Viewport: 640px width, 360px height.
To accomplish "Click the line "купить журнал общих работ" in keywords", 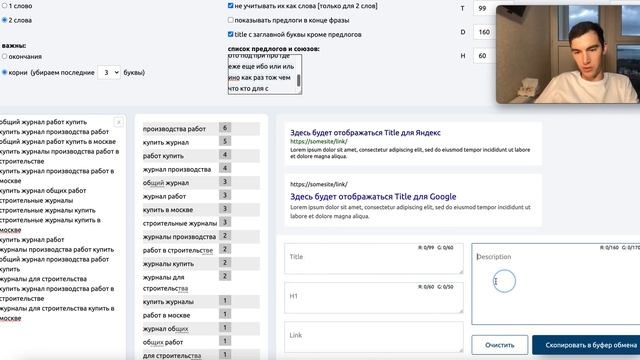I will tap(43, 191).
